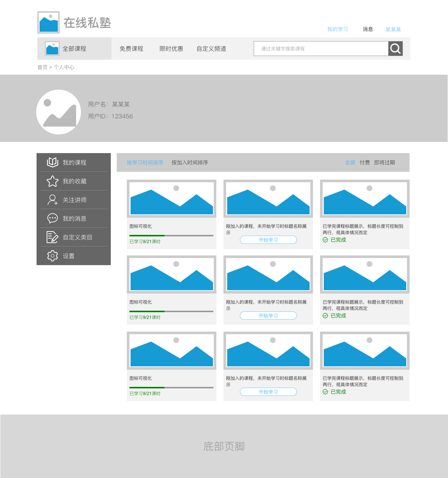
Task: Click first-row 已学完课程标题展示 title text
Action: point(363,229)
